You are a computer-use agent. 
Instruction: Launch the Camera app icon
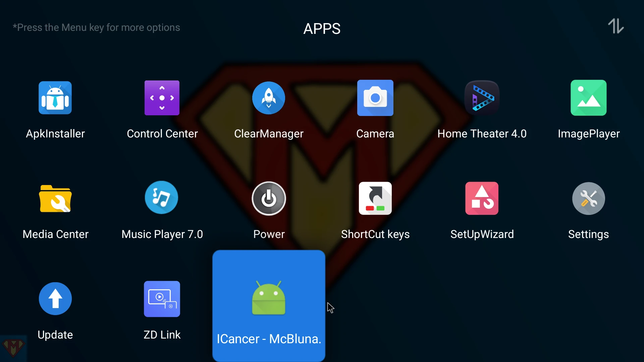(375, 98)
